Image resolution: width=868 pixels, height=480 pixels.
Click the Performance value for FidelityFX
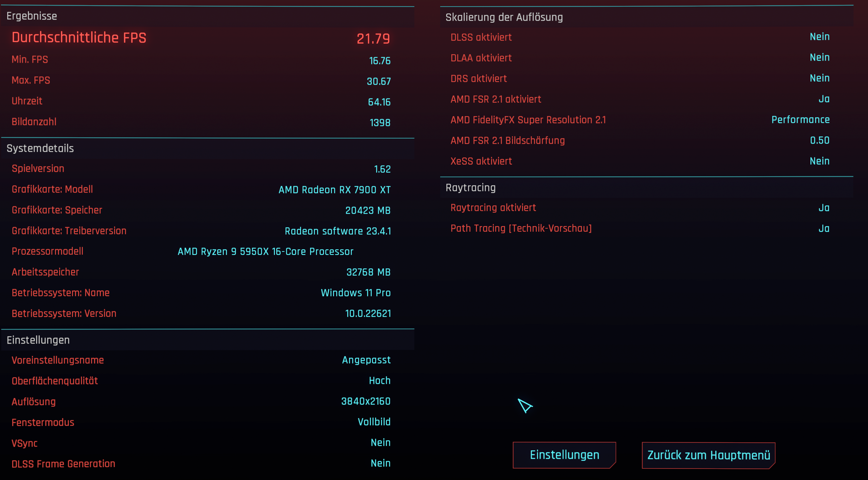800,119
